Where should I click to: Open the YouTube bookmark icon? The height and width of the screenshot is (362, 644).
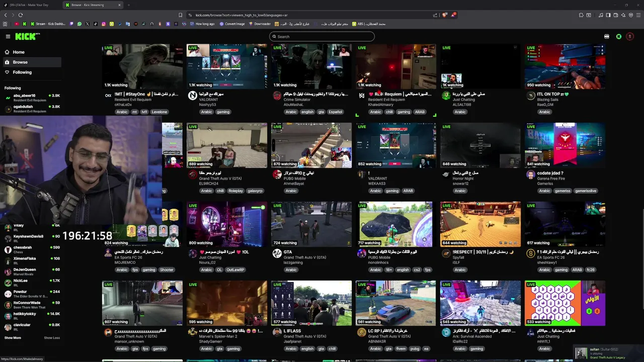16,24
